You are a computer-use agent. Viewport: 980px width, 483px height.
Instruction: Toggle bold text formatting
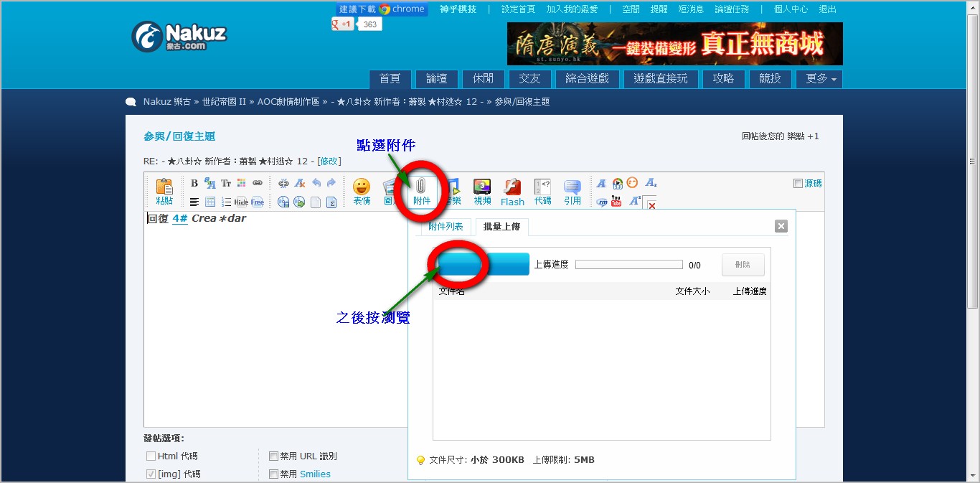(194, 183)
